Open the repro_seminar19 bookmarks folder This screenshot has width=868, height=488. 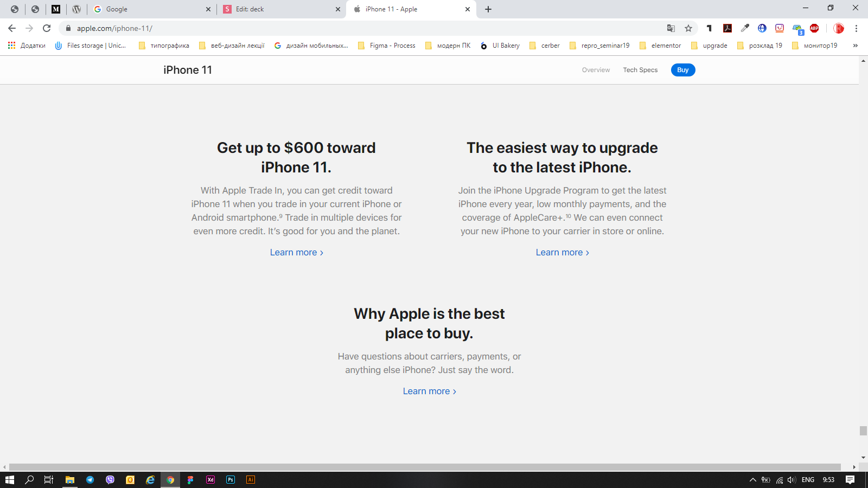tap(599, 46)
